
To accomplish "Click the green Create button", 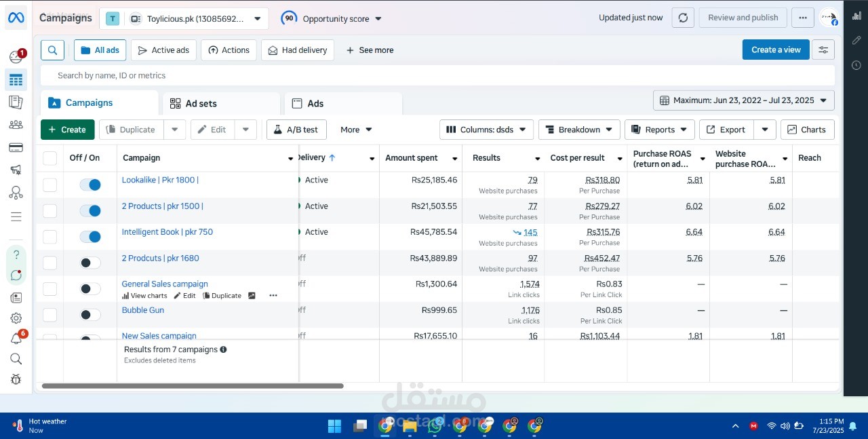I will click(68, 130).
